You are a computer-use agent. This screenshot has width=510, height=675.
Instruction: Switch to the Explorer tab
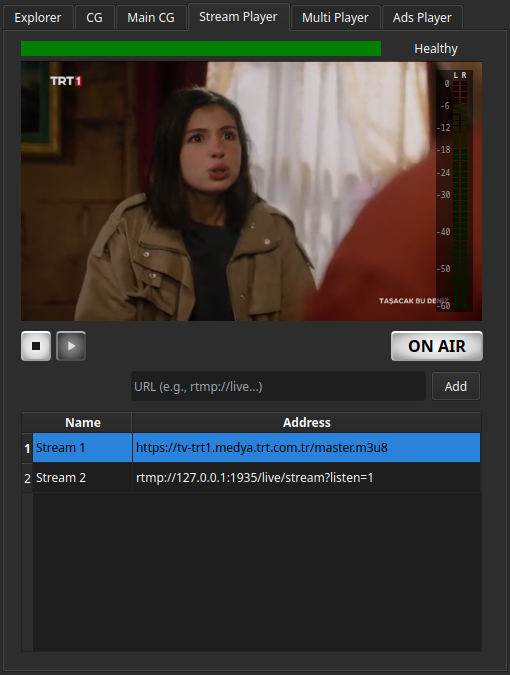(x=38, y=18)
